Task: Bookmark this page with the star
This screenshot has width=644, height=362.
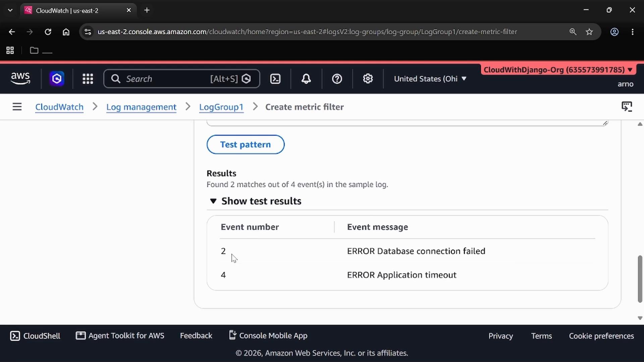Action: [589, 32]
